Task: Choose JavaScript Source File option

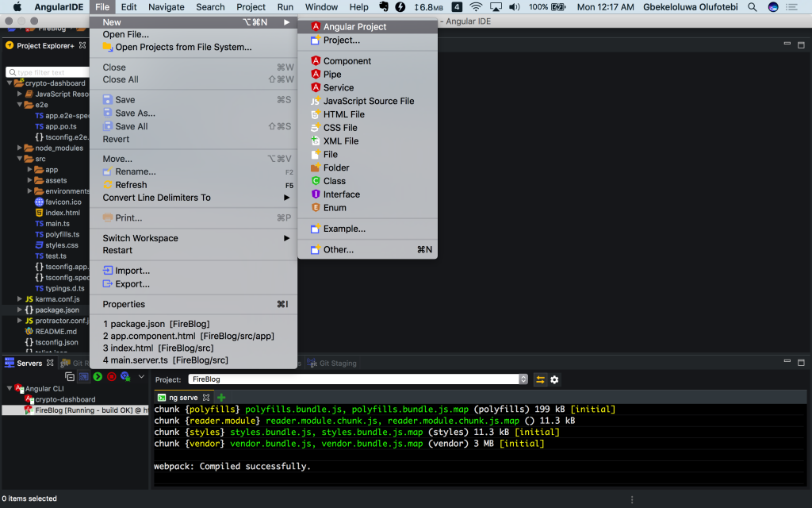Action: click(x=367, y=101)
